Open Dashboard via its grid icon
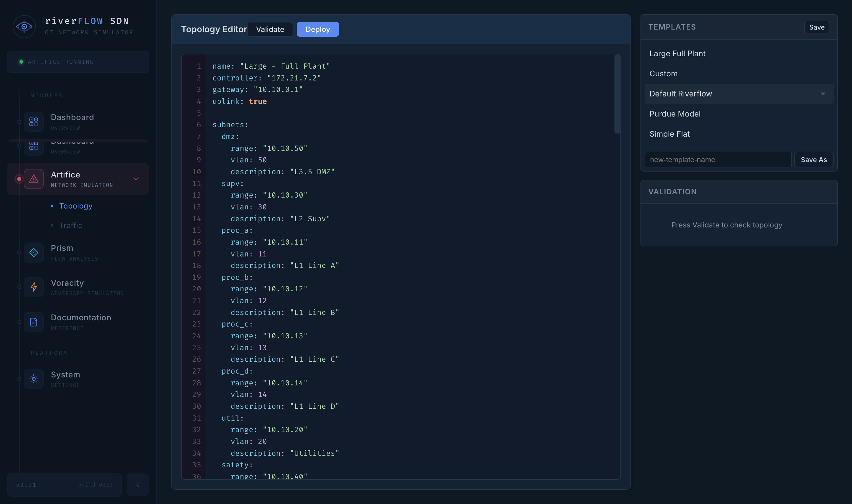The image size is (852, 504). click(x=34, y=122)
